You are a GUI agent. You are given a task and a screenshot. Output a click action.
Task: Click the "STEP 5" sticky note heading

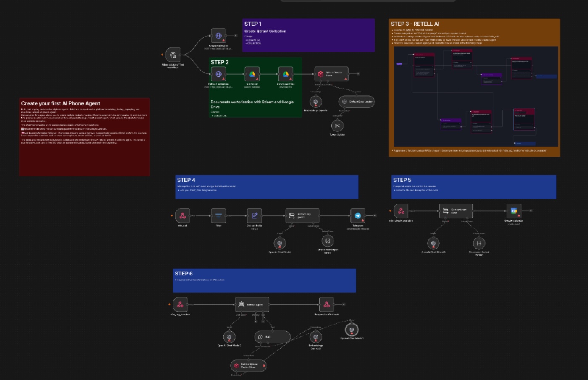tap(402, 180)
